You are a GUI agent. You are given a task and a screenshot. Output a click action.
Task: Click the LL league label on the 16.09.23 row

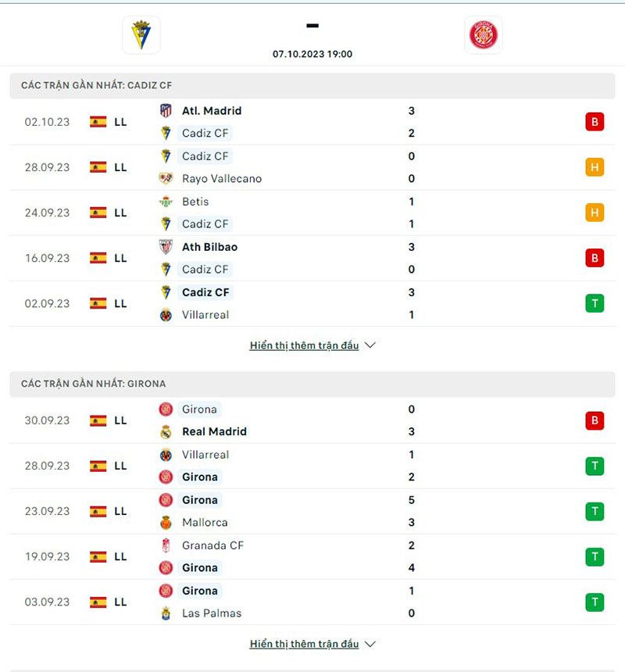pos(120,258)
